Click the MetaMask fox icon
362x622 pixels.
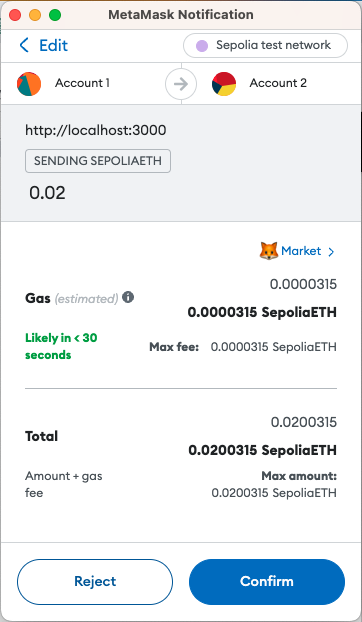point(269,251)
